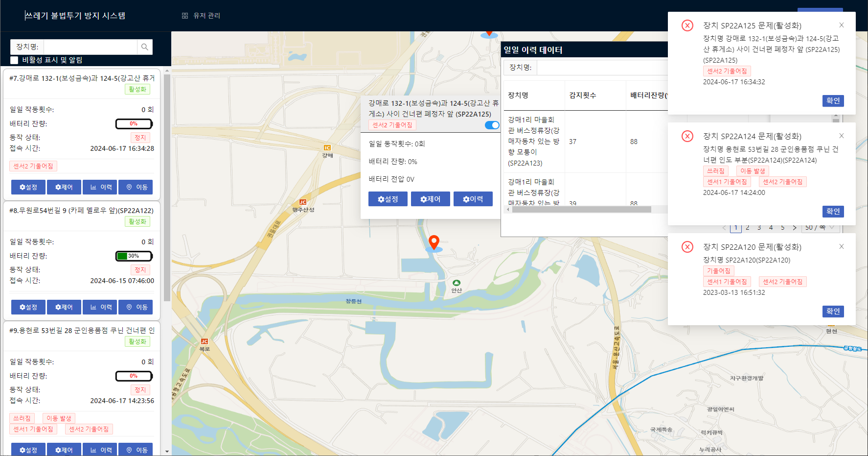This screenshot has width=868, height=456.
Task: Confirm the SP22A120 alert with 확인
Action: [833, 311]
